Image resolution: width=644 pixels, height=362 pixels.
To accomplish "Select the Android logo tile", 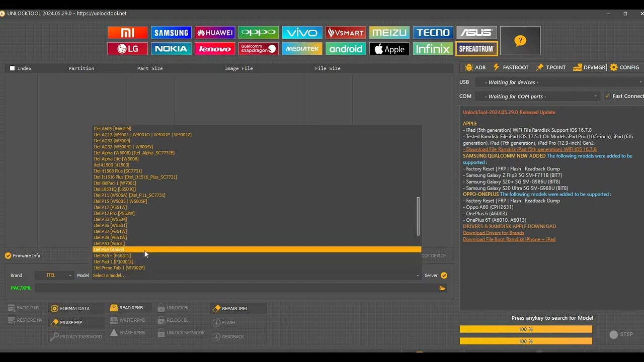I will tap(346, 49).
